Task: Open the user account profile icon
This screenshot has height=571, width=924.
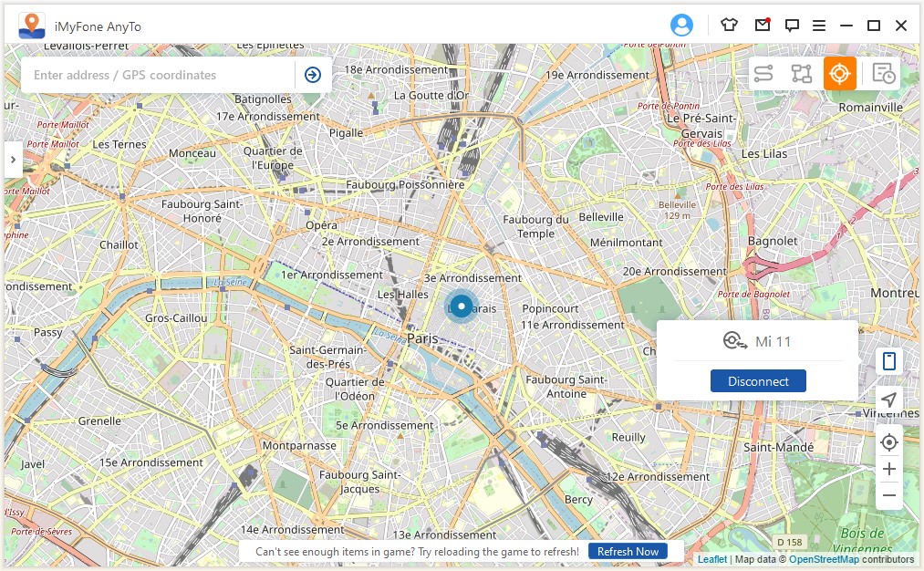Action: tap(681, 26)
